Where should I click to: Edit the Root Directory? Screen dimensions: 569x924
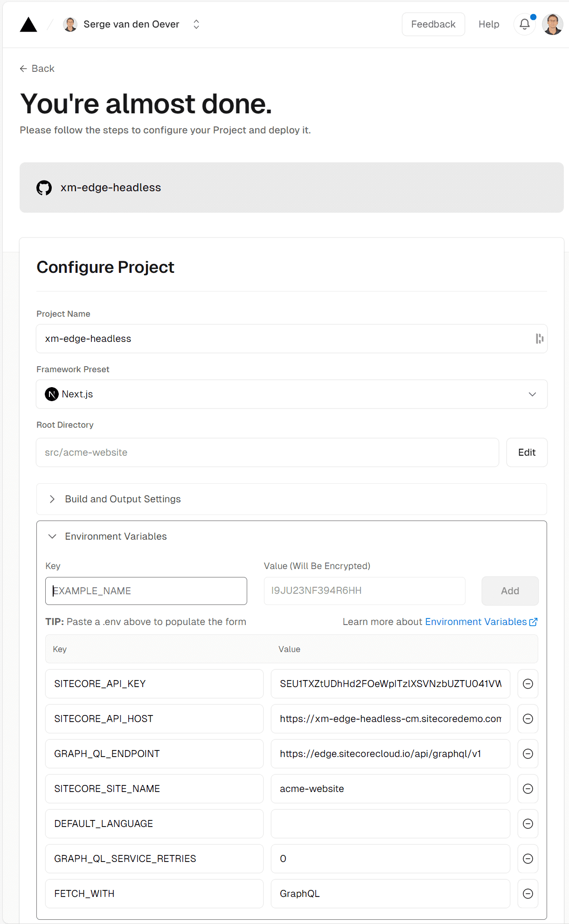[x=527, y=452]
